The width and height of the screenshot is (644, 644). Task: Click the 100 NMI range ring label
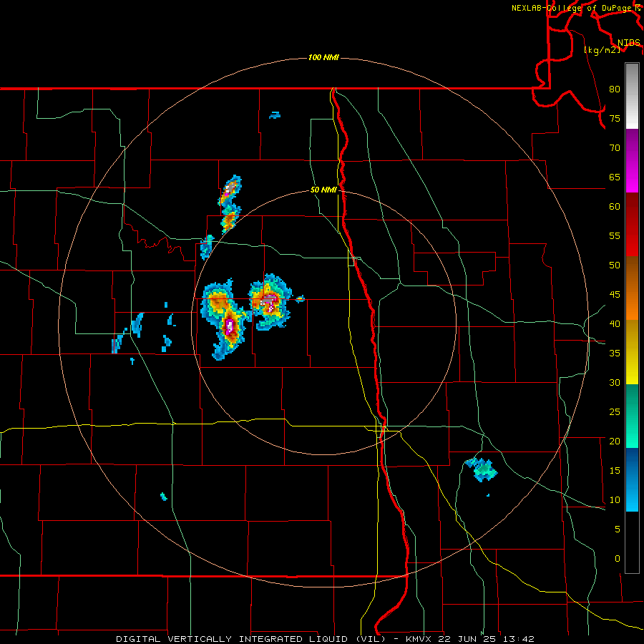click(323, 57)
